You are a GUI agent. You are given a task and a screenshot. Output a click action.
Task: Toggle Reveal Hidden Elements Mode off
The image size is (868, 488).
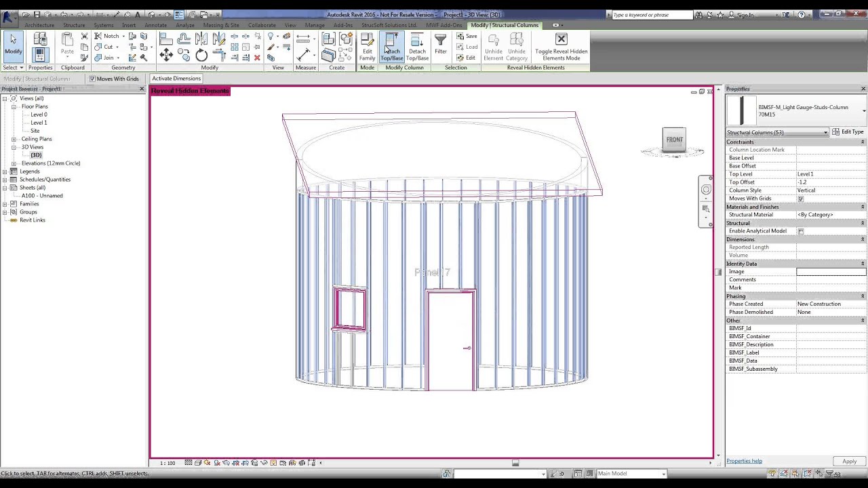click(x=561, y=47)
